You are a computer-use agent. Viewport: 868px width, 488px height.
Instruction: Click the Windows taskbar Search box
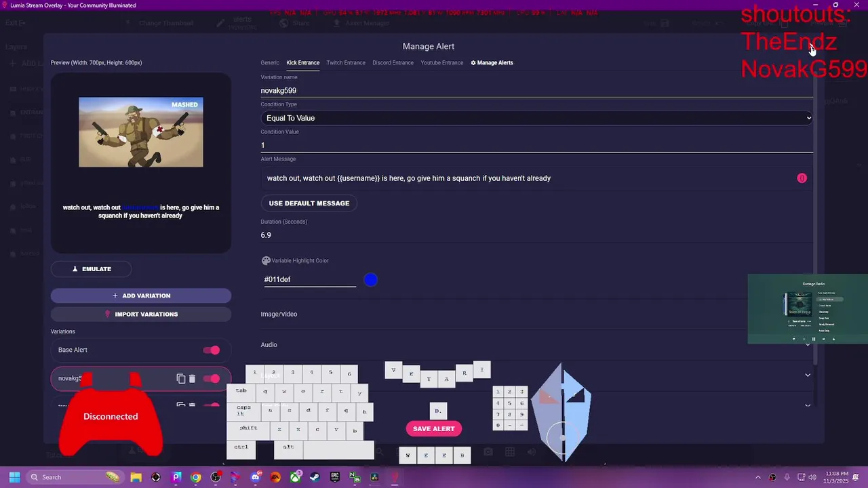pyautogui.click(x=75, y=477)
